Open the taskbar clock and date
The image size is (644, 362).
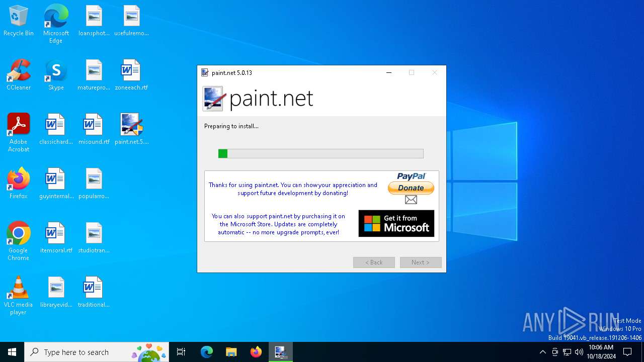coord(601,352)
